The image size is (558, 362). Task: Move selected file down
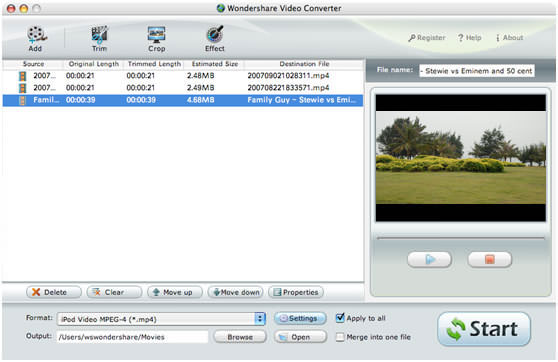click(x=236, y=292)
